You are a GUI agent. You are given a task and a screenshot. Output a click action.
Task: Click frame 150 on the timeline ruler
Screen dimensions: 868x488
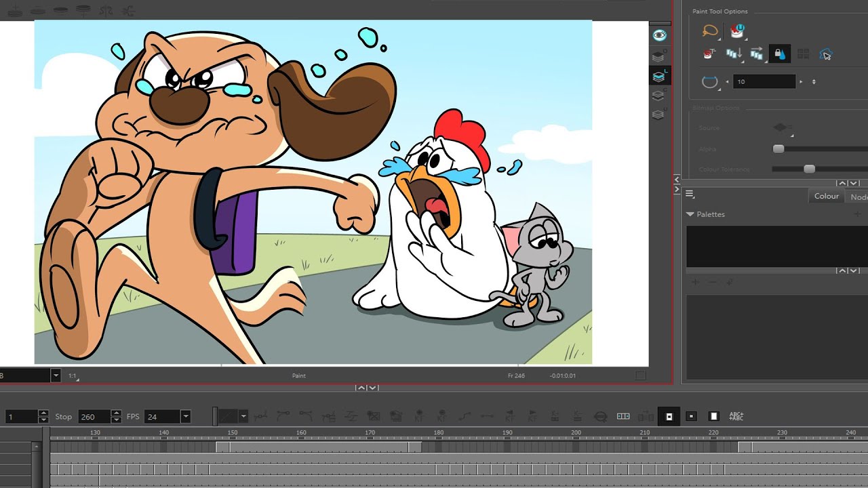tap(232, 432)
